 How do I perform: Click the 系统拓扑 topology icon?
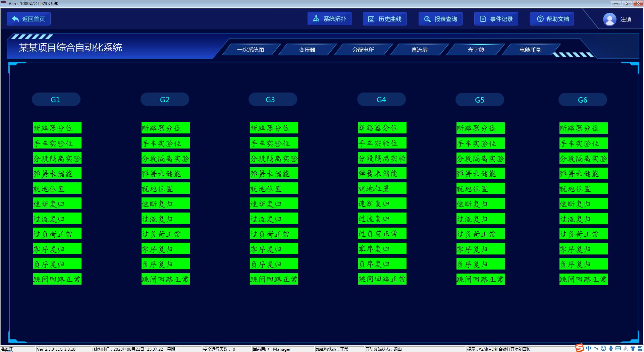(x=316, y=19)
